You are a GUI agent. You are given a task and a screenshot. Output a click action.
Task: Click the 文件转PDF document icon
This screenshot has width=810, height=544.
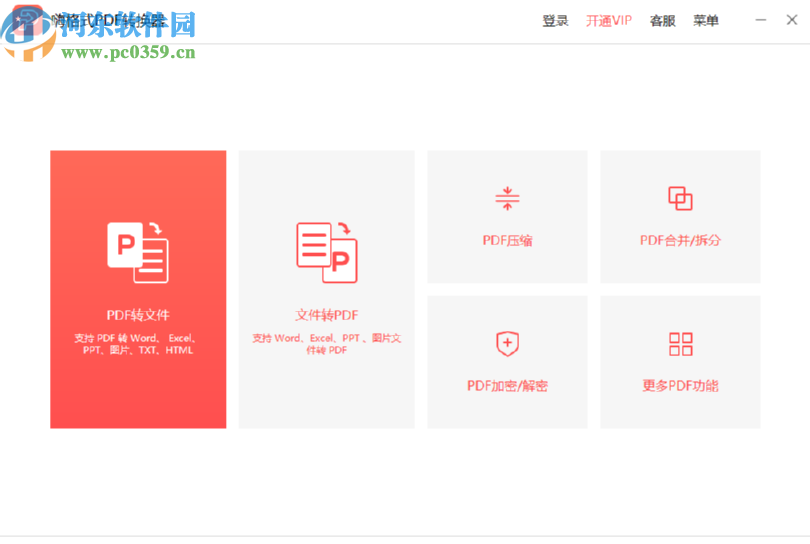coord(326,252)
